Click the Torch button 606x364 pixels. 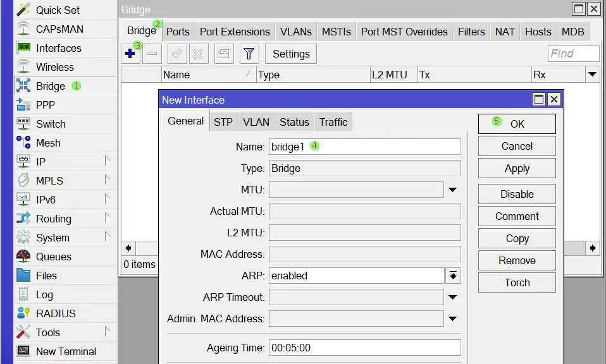(517, 282)
